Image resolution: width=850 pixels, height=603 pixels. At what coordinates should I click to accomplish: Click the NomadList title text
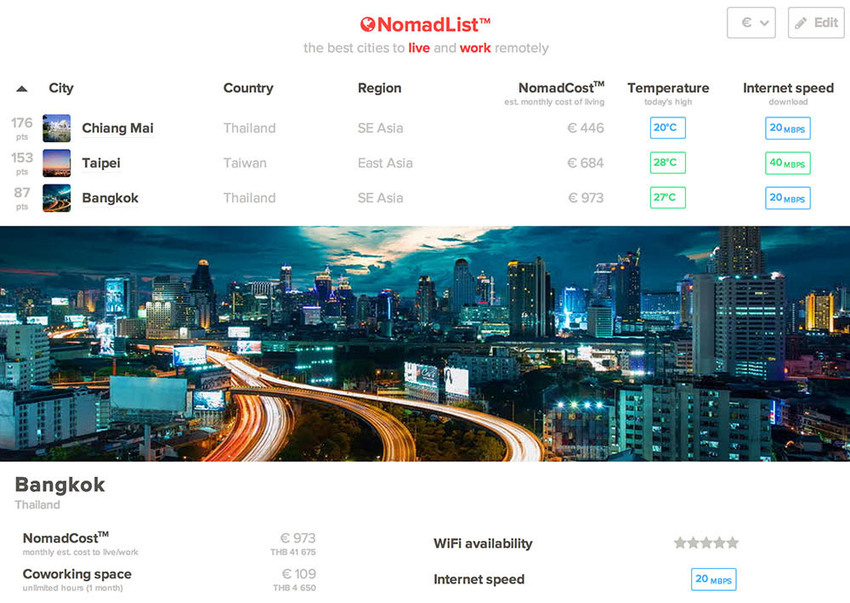point(434,24)
